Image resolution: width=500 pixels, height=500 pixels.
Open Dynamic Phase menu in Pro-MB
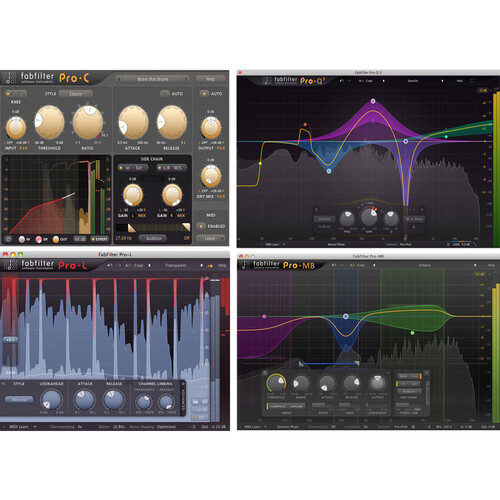(288, 427)
